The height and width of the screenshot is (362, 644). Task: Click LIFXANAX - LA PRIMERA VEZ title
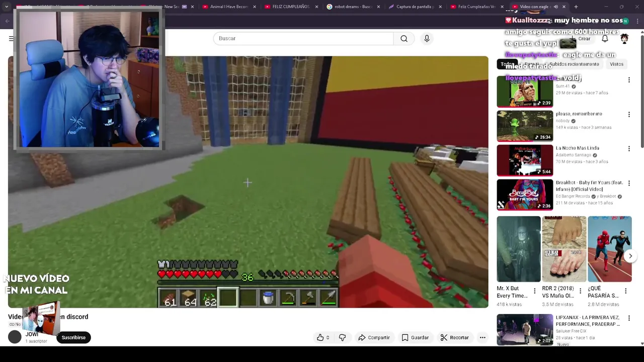pyautogui.click(x=588, y=321)
